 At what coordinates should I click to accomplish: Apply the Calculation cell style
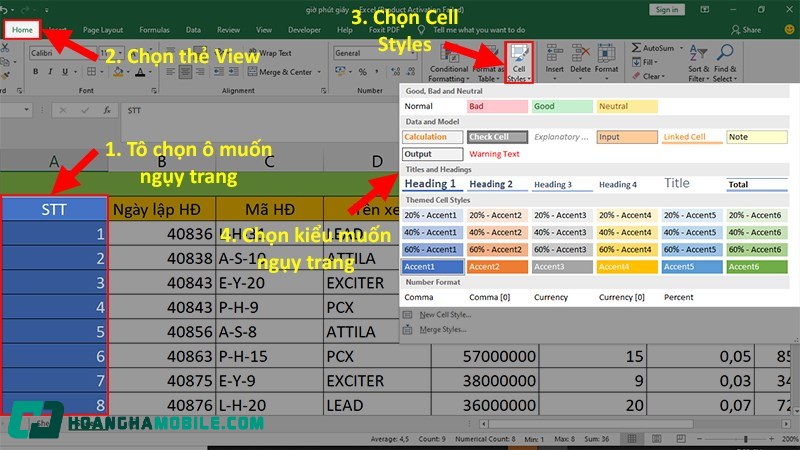point(432,137)
